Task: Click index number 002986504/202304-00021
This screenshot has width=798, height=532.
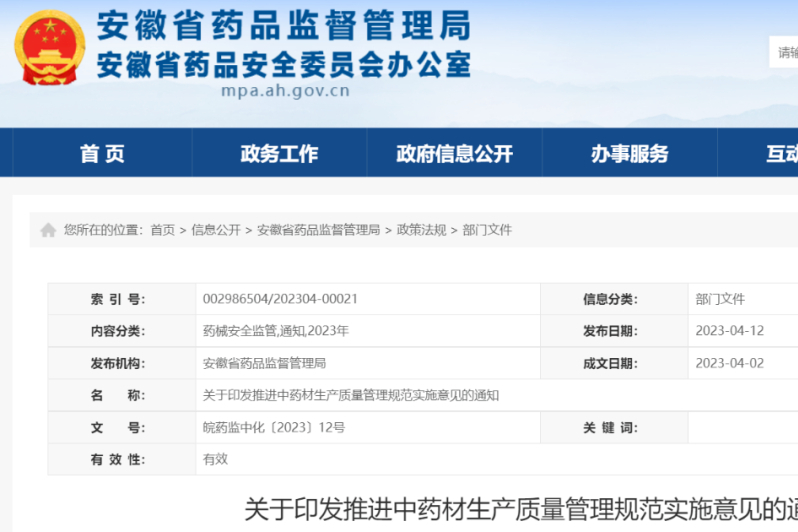Action: click(280, 299)
